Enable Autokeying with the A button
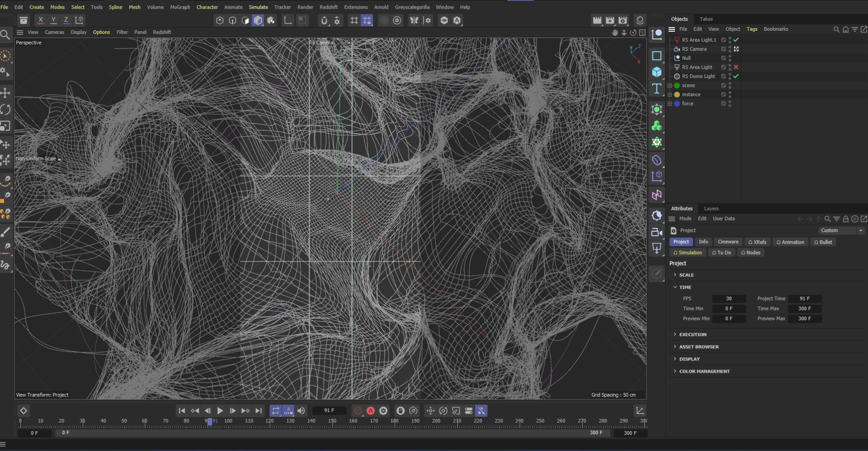This screenshot has width=868, height=451. (x=371, y=411)
